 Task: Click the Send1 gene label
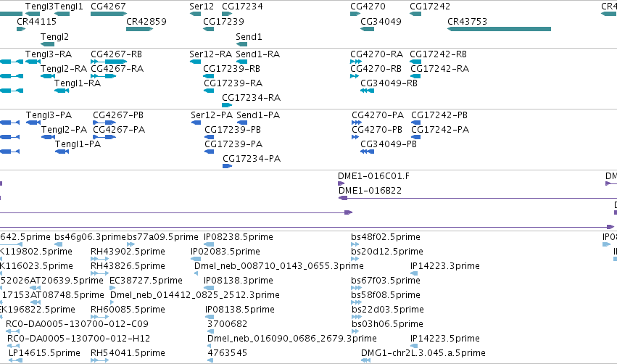249,36
